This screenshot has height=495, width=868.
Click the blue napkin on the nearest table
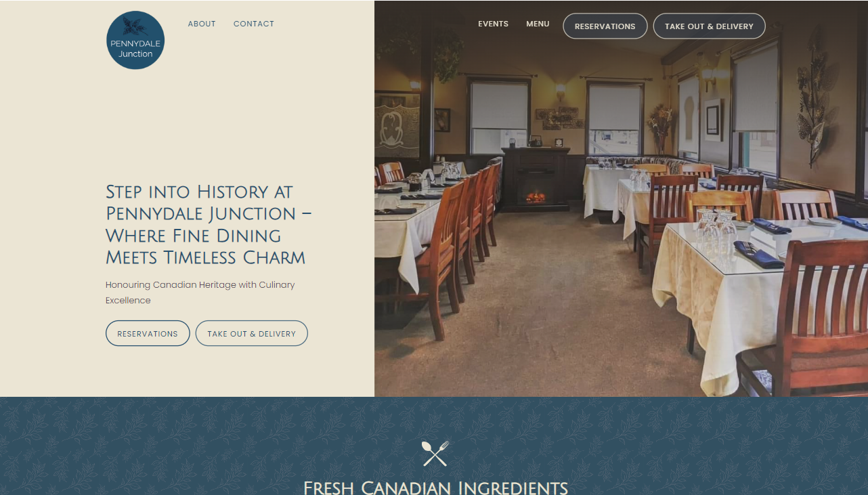tap(758, 254)
